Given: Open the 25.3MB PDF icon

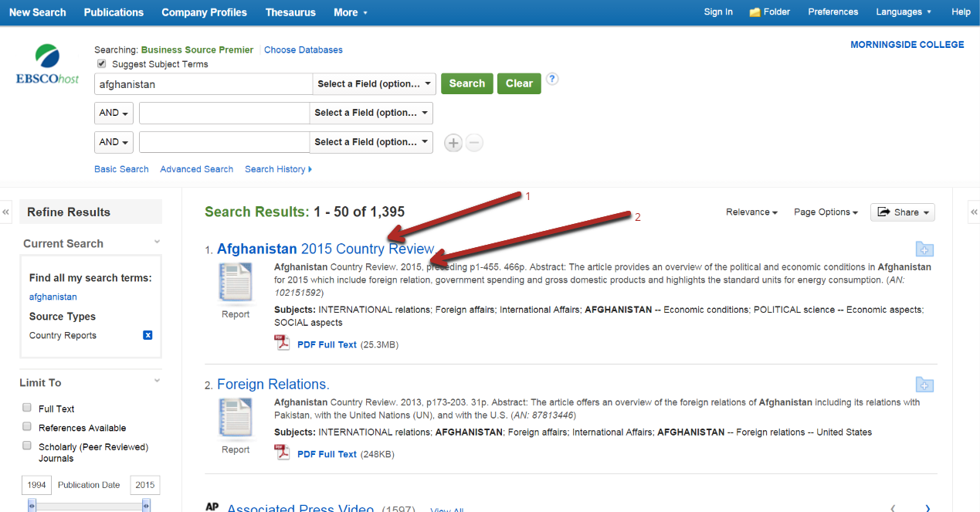Looking at the screenshot, I should tap(283, 344).
